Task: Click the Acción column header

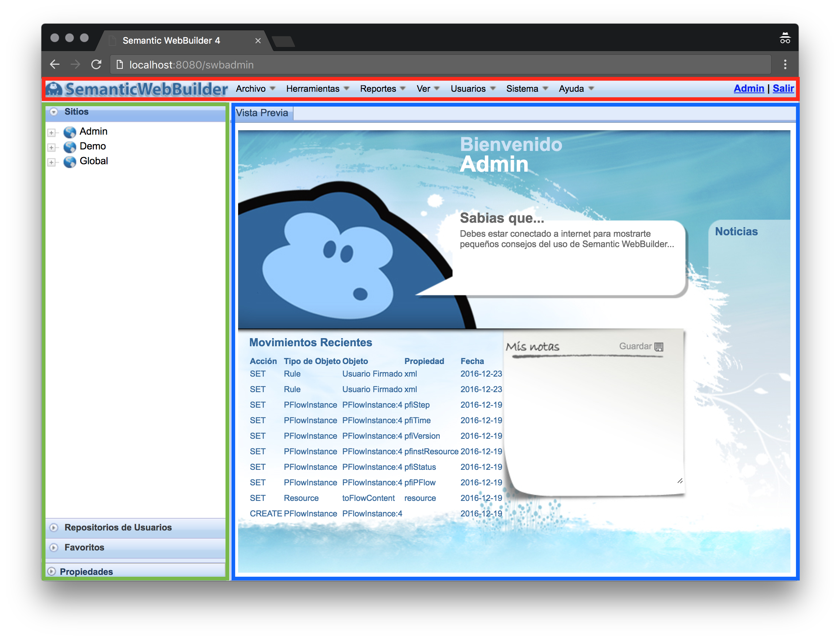Action: click(x=263, y=361)
